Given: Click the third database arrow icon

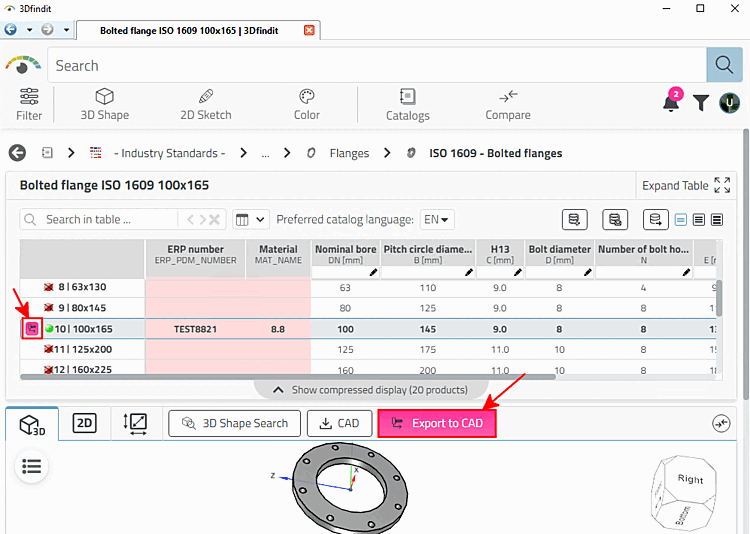Looking at the screenshot, I should click(655, 220).
